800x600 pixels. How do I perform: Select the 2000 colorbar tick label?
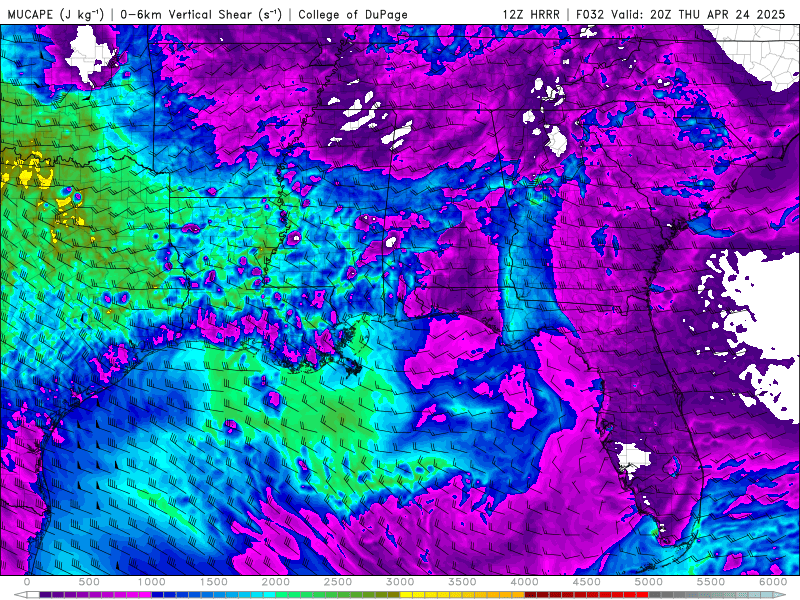(x=276, y=582)
